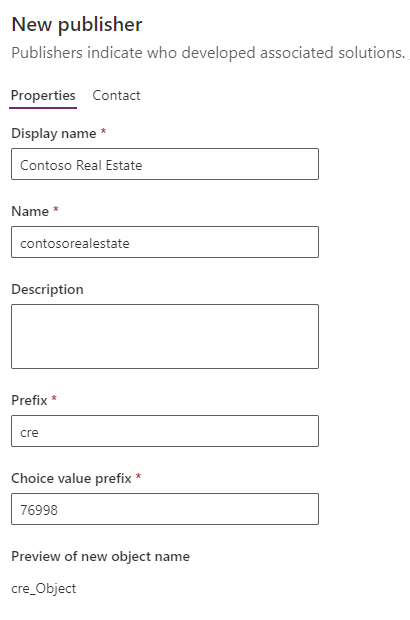The image size is (410, 620).
Task: Focus the Display name field containing Contoso Real Estate
Action: [x=165, y=164]
